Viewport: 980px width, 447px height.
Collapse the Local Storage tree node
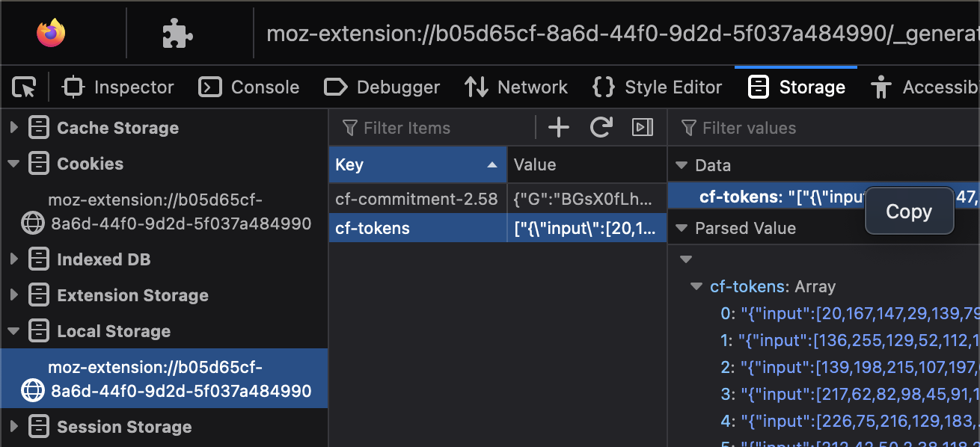click(14, 331)
